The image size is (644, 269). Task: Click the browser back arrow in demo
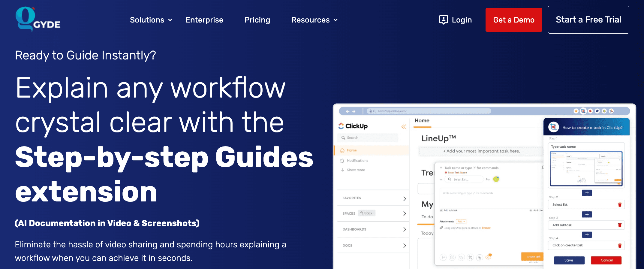(348, 111)
